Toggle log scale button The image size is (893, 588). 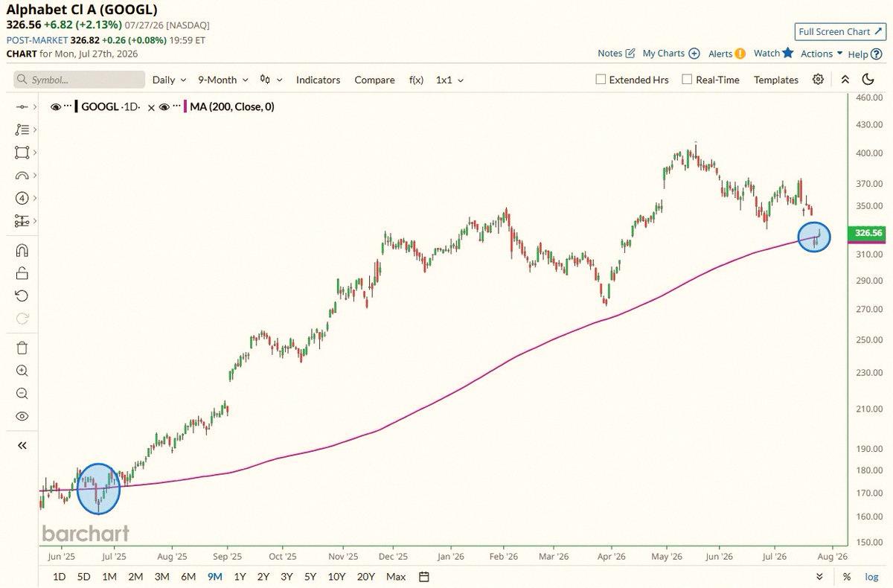click(871, 577)
